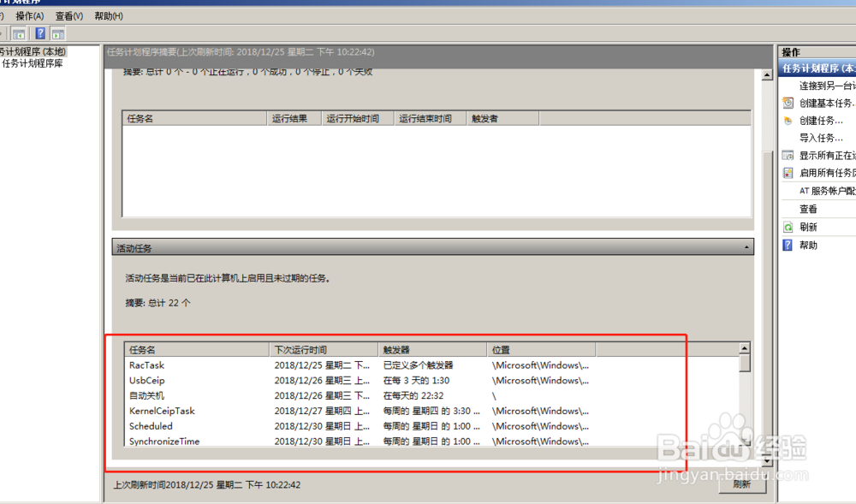Click 任务计划程序 (本 actions header
This screenshot has width=856, height=504.
click(817, 68)
